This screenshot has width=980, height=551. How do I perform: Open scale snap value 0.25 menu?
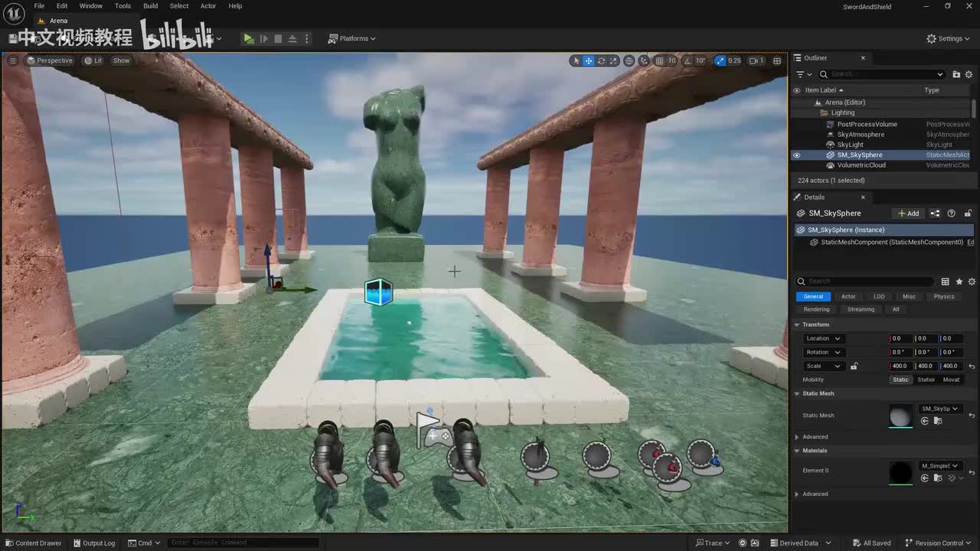click(x=734, y=60)
